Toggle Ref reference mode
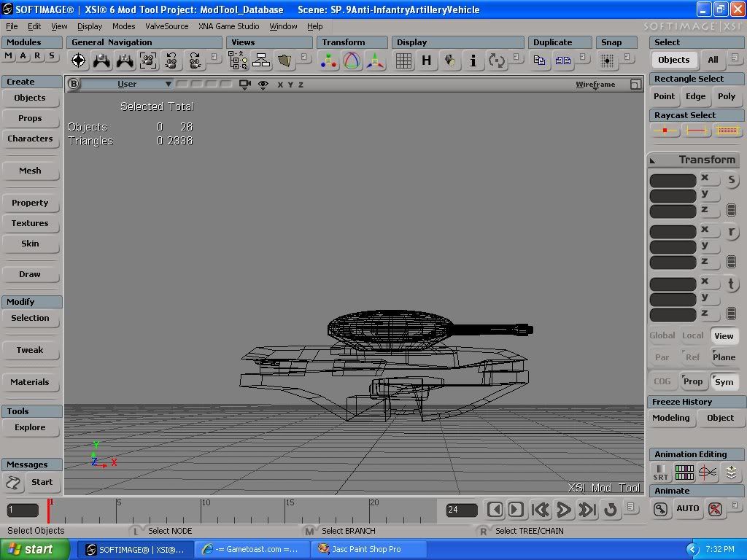 pos(693,357)
